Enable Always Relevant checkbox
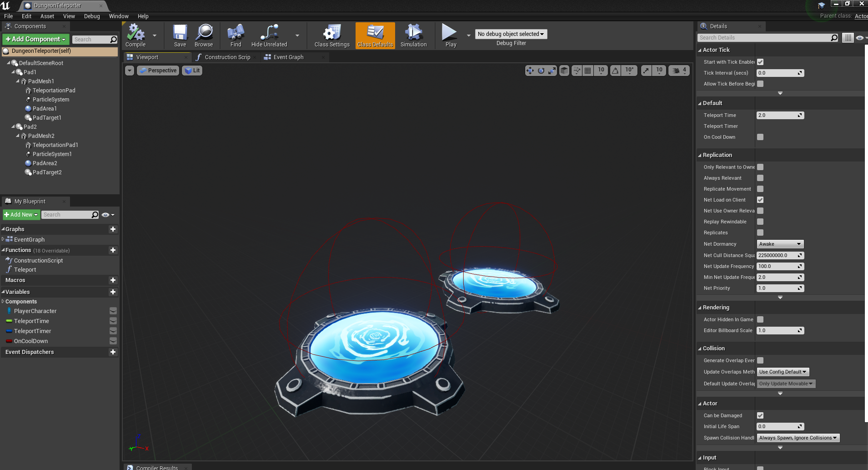Screen dimensions: 868x470 click(x=760, y=178)
